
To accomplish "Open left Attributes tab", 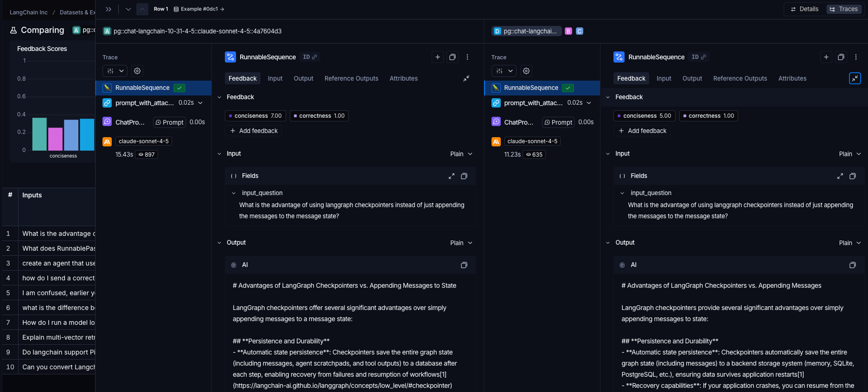I will coord(403,78).
